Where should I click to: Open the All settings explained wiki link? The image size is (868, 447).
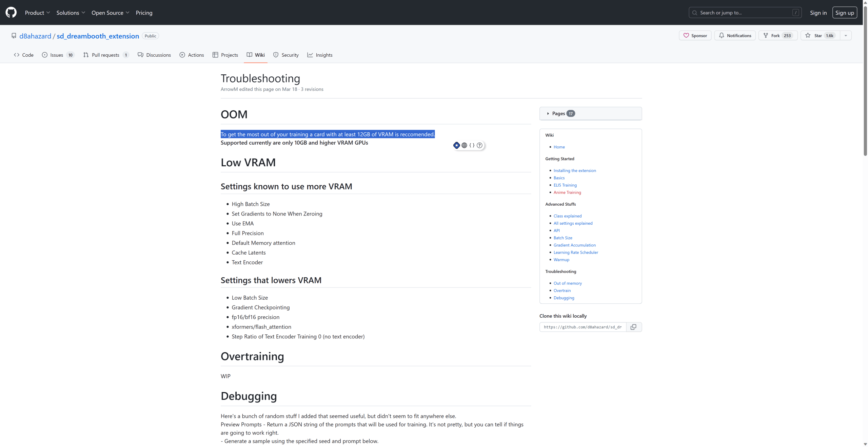click(573, 223)
